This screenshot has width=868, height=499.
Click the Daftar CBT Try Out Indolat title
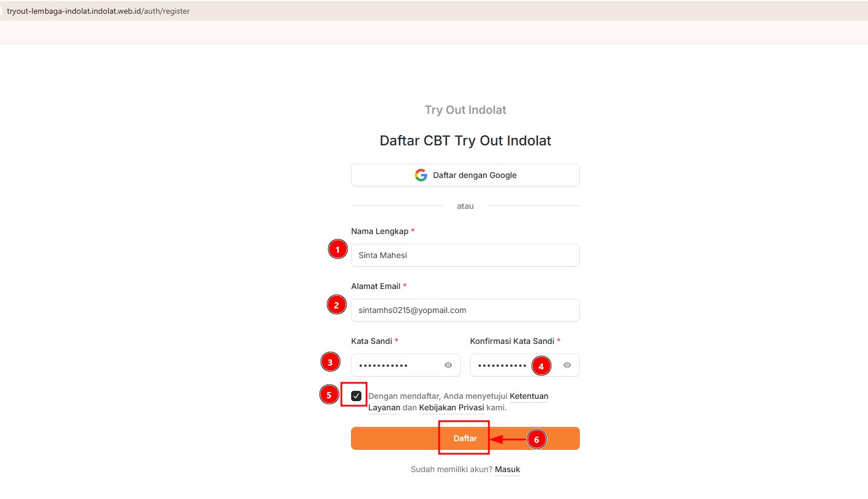click(465, 141)
